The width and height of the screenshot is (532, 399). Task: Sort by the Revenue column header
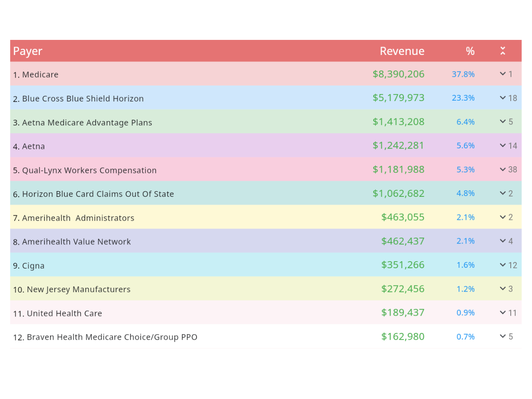coord(402,51)
